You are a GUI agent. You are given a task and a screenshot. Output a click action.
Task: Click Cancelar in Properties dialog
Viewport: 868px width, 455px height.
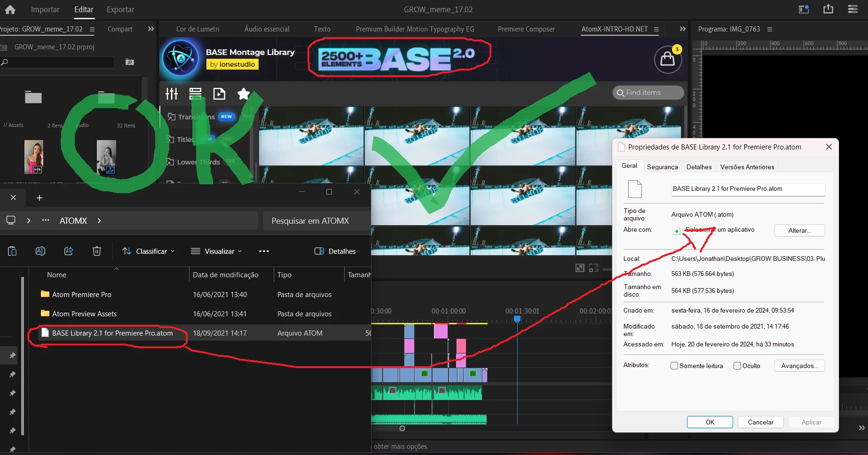click(760, 422)
